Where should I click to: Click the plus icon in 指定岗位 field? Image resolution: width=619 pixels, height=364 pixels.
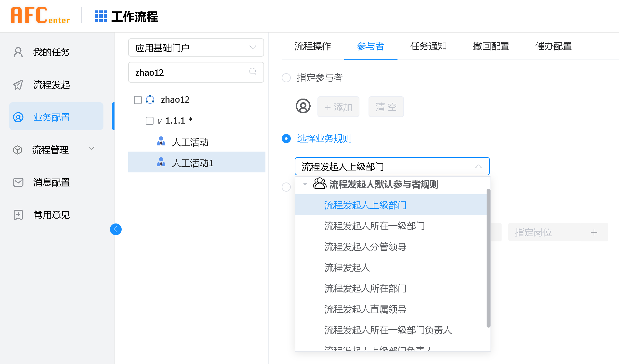pos(594,232)
